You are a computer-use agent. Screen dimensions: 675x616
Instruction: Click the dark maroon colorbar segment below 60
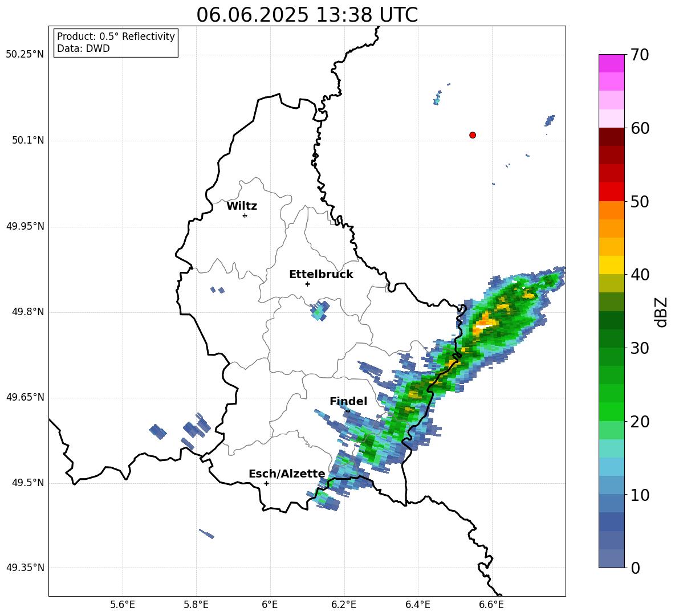pyautogui.click(x=611, y=137)
